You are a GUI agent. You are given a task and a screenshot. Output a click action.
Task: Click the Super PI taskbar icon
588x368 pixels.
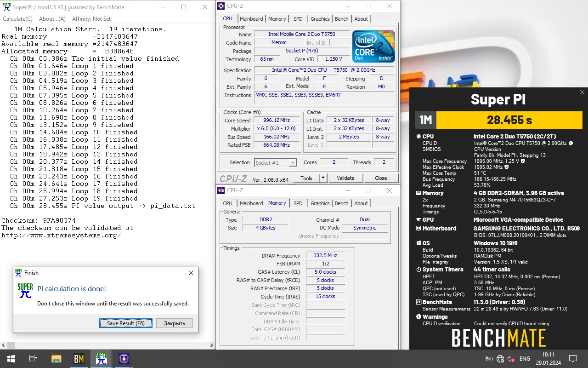(x=102, y=359)
